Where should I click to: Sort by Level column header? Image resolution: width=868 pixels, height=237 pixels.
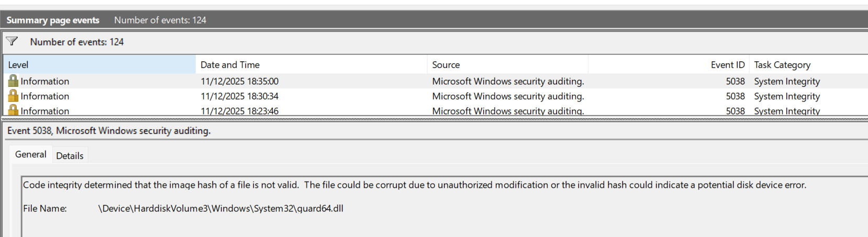(x=99, y=65)
